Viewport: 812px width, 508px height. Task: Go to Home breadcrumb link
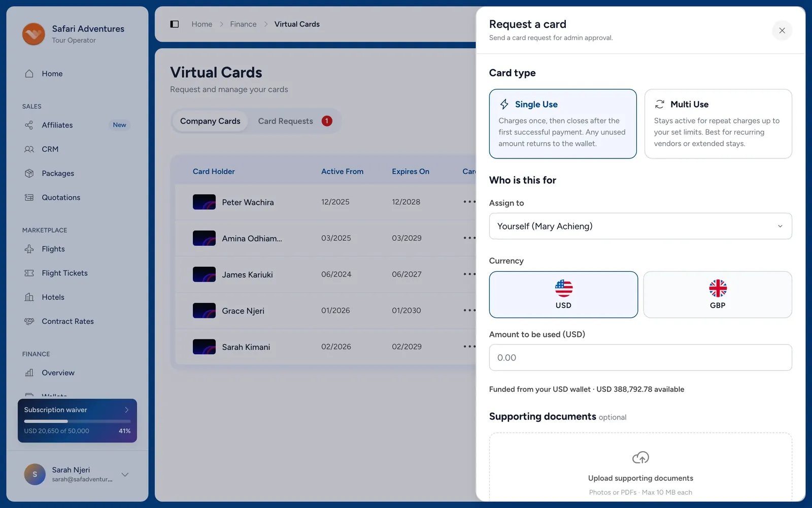pyautogui.click(x=202, y=24)
